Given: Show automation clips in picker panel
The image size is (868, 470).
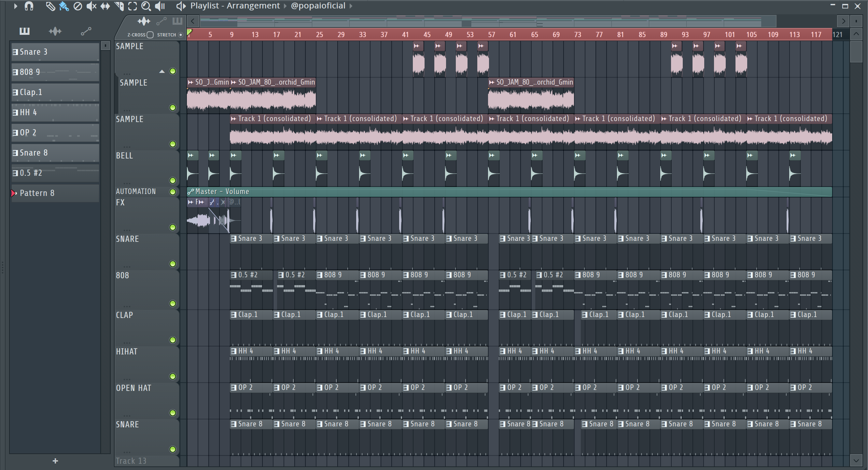Looking at the screenshot, I should click(x=86, y=31).
